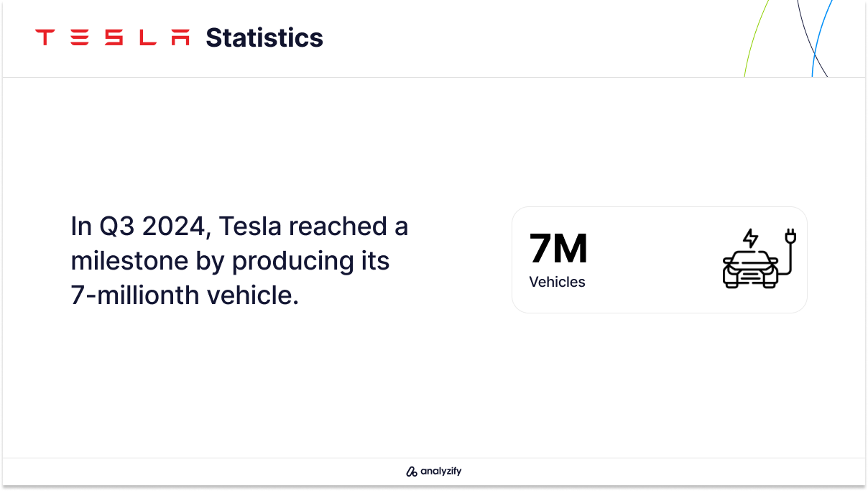Viewport: 868px width, 491px height.
Task: Click the red Tesla logo
Action: [113, 37]
